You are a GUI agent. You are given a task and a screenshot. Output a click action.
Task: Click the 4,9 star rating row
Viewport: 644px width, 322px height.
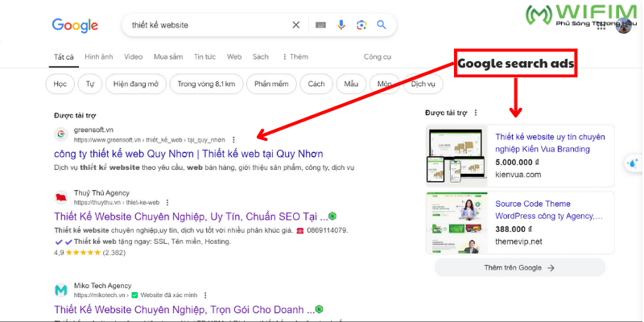click(x=89, y=253)
